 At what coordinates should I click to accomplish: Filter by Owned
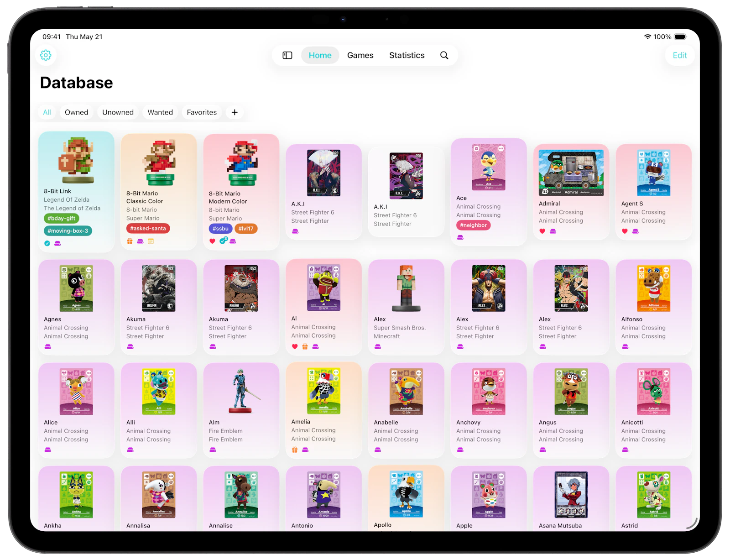[76, 112]
